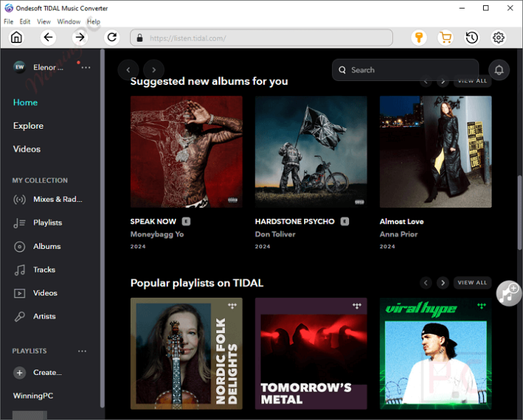
Task: Select Videos in the top sidebar navigation
Action: click(x=27, y=149)
